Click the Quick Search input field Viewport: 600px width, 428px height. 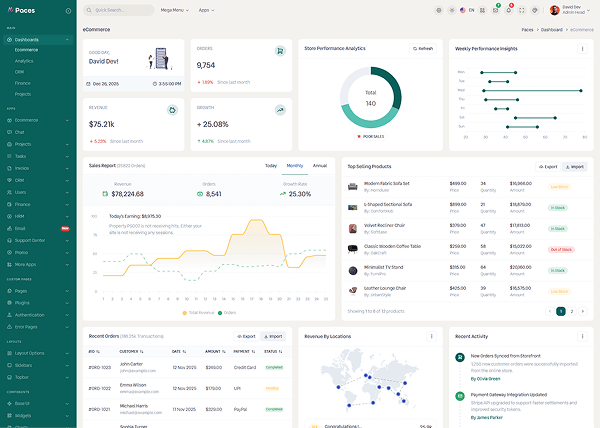point(118,10)
